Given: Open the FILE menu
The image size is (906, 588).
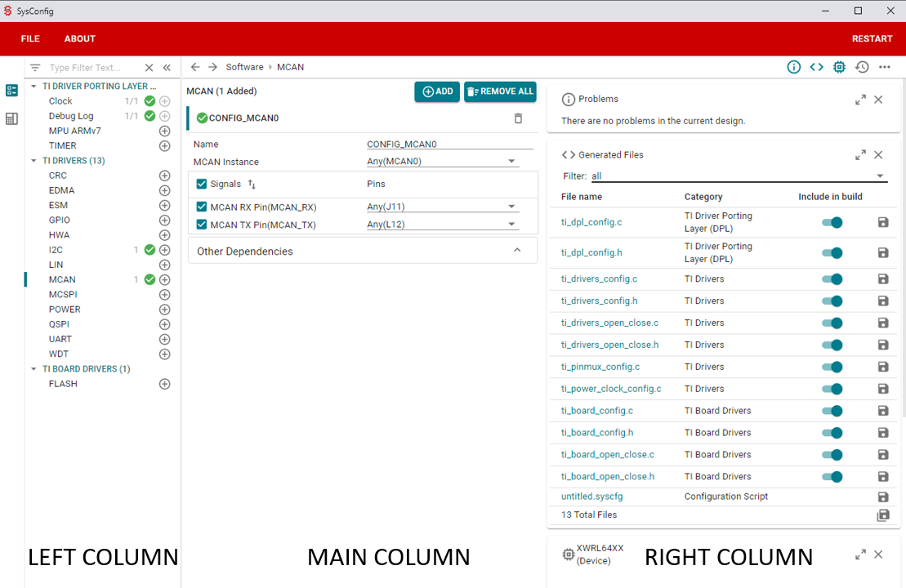Looking at the screenshot, I should 30,39.
